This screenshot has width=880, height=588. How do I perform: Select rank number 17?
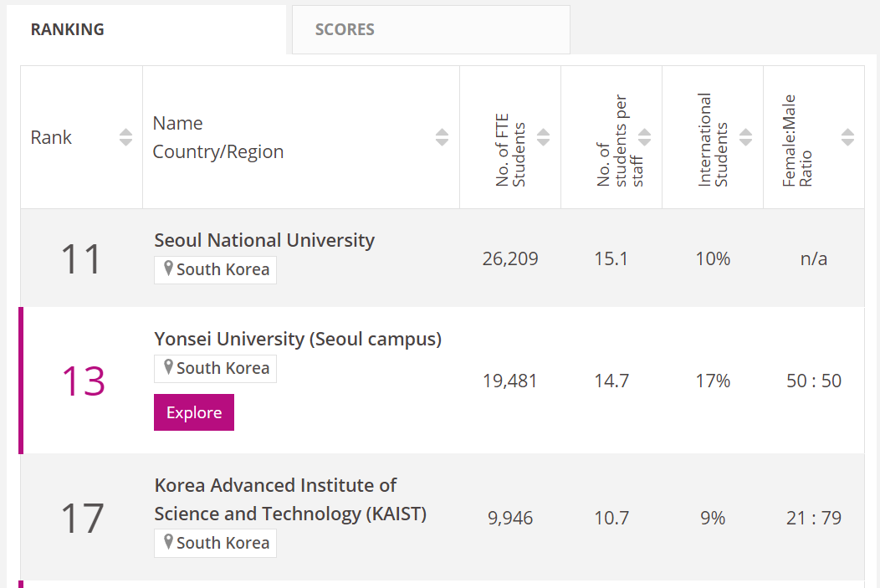click(x=82, y=519)
